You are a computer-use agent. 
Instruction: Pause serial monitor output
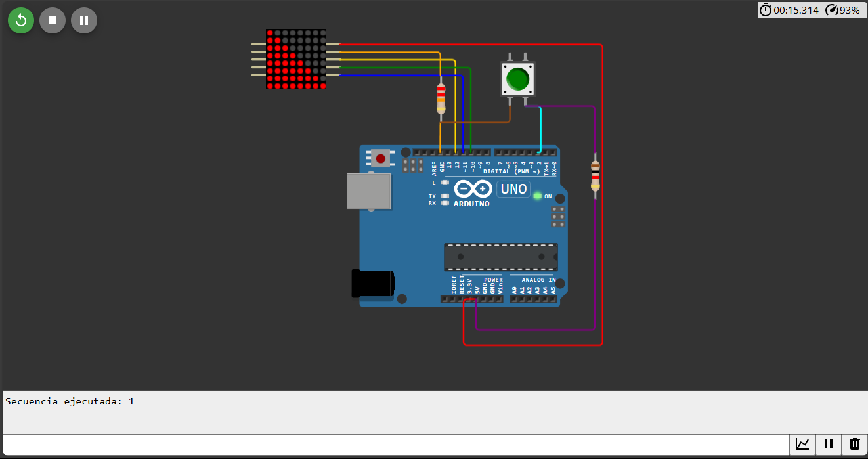click(x=828, y=445)
